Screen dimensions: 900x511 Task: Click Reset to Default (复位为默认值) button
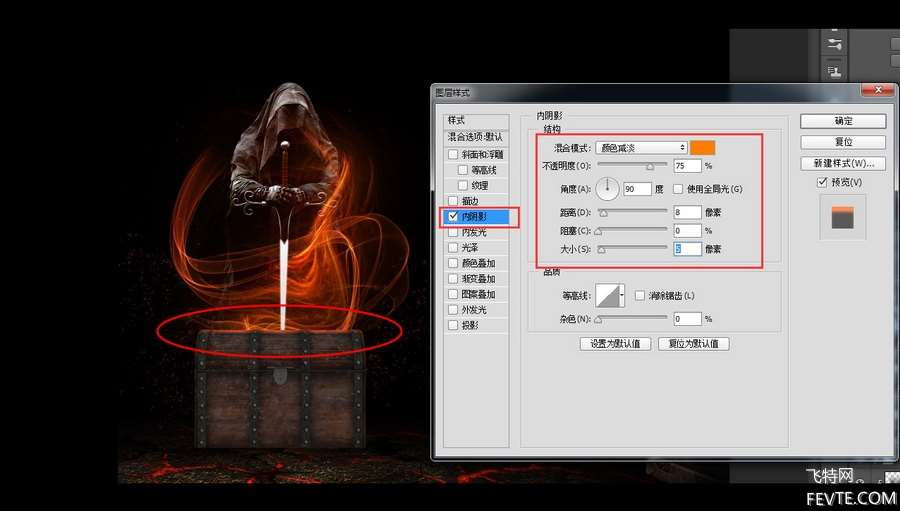click(693, 343)
